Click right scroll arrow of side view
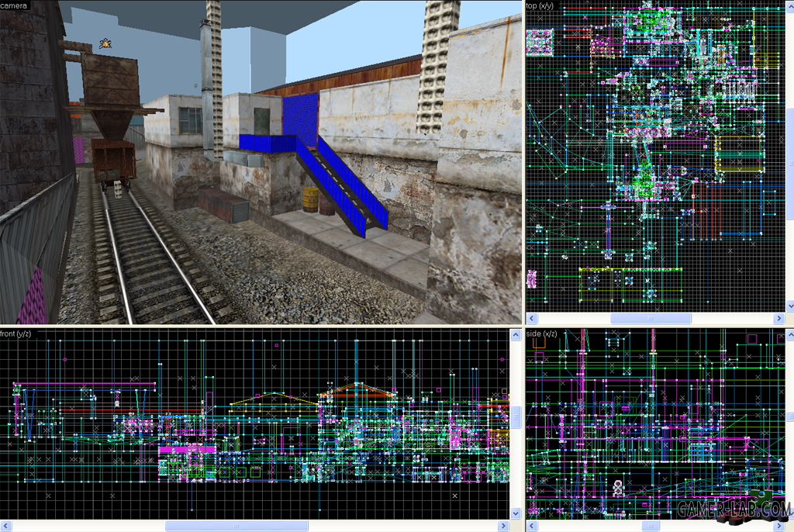 [x=779, y=526]
